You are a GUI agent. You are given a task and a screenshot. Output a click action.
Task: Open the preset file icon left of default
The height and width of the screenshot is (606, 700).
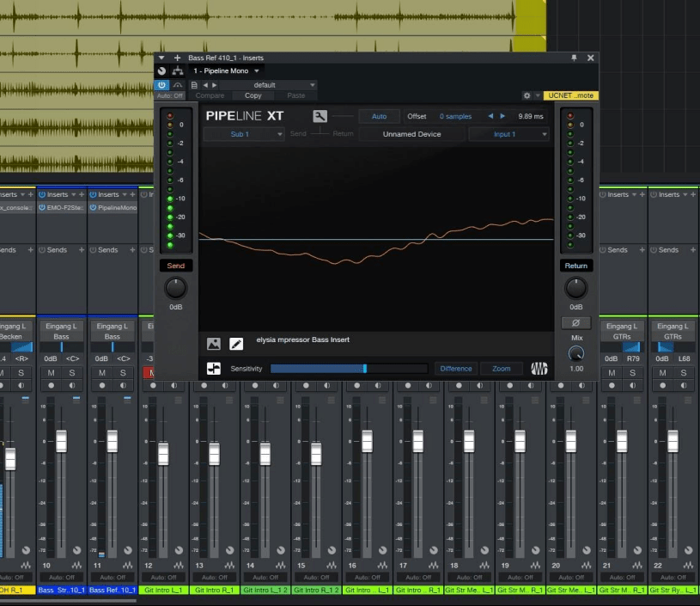click(x=194, y=85)
